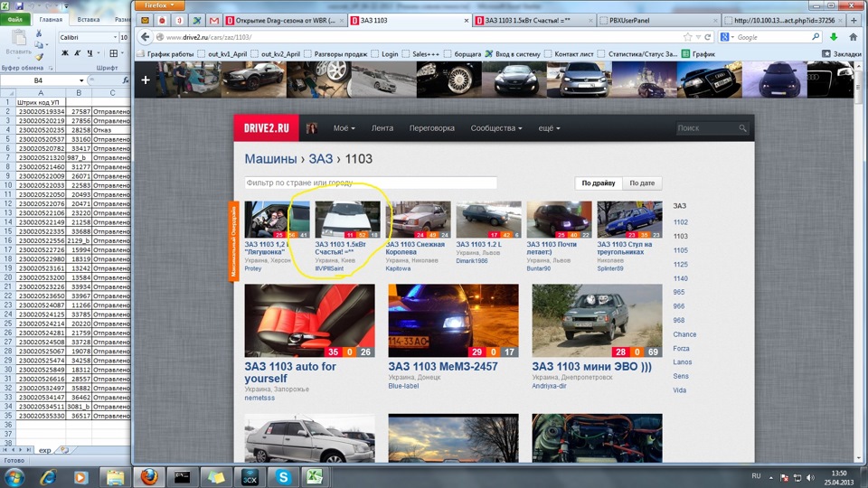Click the site search field Поиск

click(x=706, y=127)
